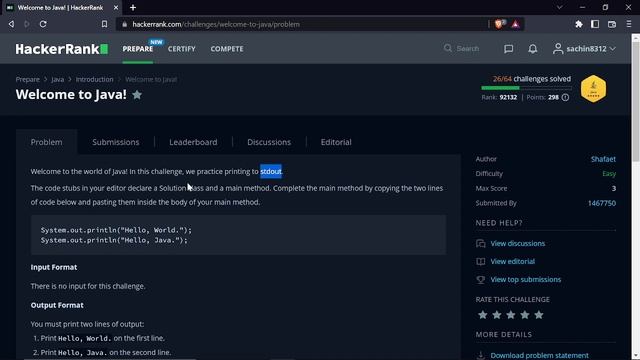Switch to the Submissions tab
Screen dimensions: 640x360
[x=116, y=142]
